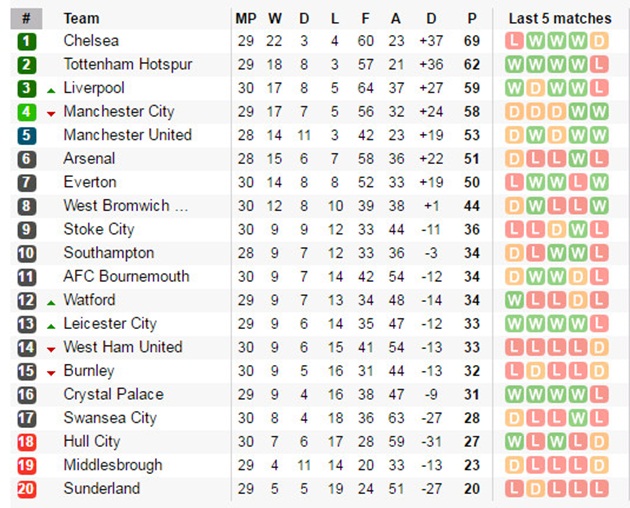Click the red down arrow beside Manchester City

click(x=51, y=114)
